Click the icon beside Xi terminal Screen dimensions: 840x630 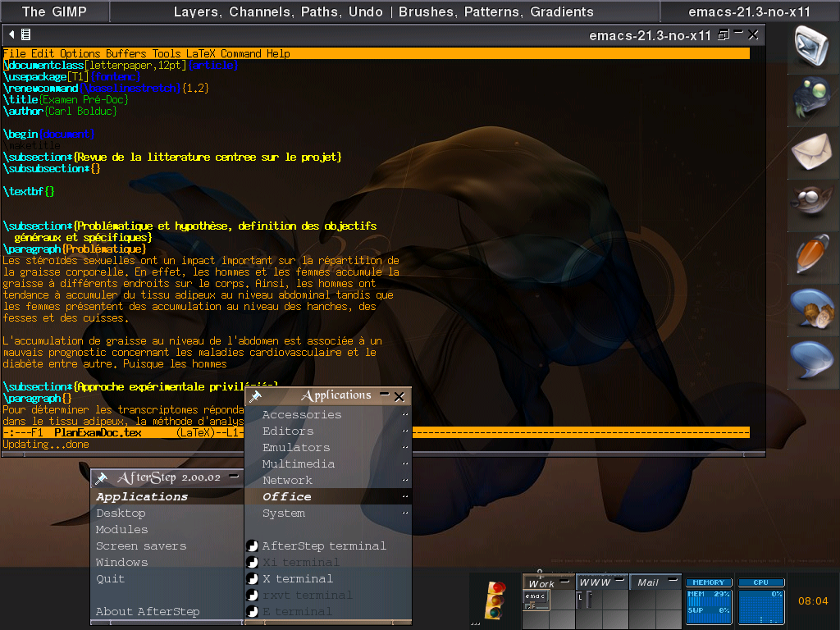pos(252,563)
